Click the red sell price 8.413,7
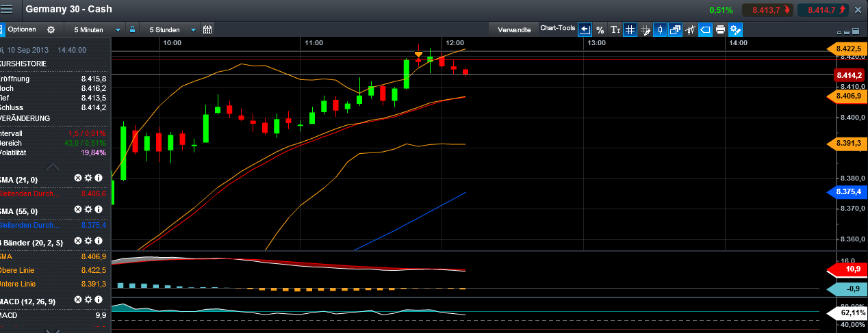 (x=767, y=10)
